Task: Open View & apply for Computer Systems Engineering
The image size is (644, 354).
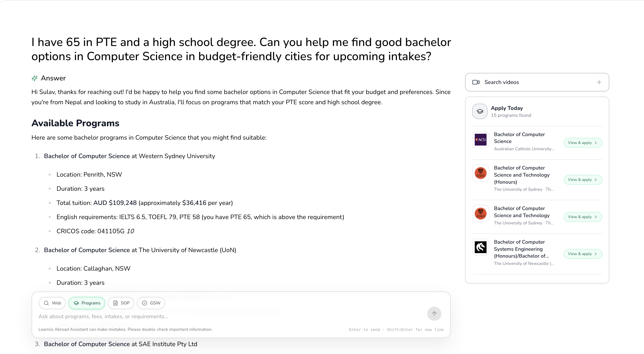Action: pos(583,254)
